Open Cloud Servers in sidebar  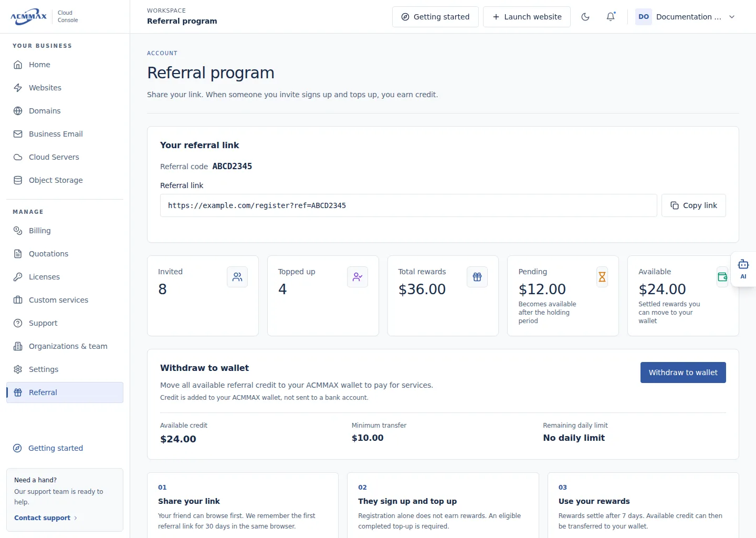pyautogui.click(x=65, y=157)
